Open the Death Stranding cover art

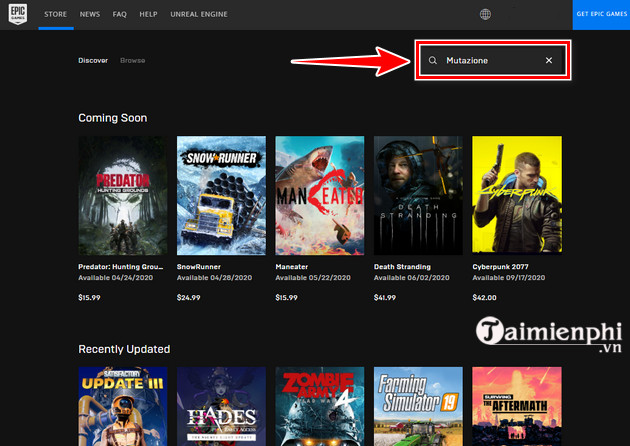[x=418, y=195]
